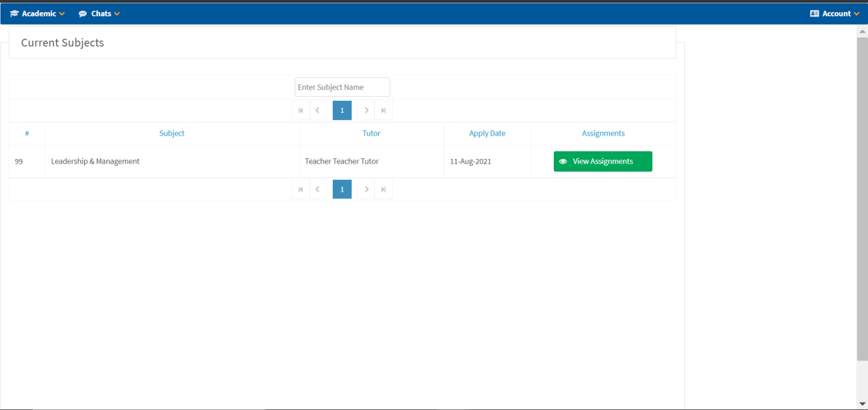The height and width of the screenshot is (410, 868).
Task: Click the speech bubble icon beside Chats
Action: point(83,13)
